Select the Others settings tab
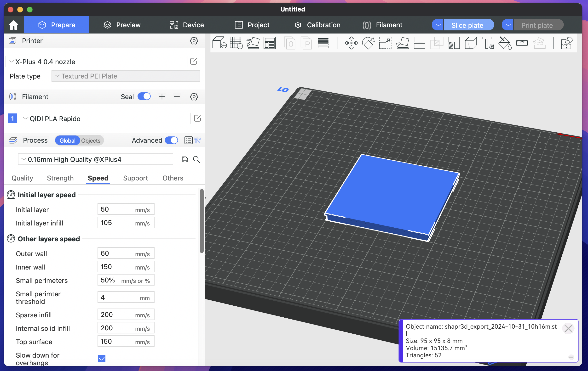 (173, 178)
